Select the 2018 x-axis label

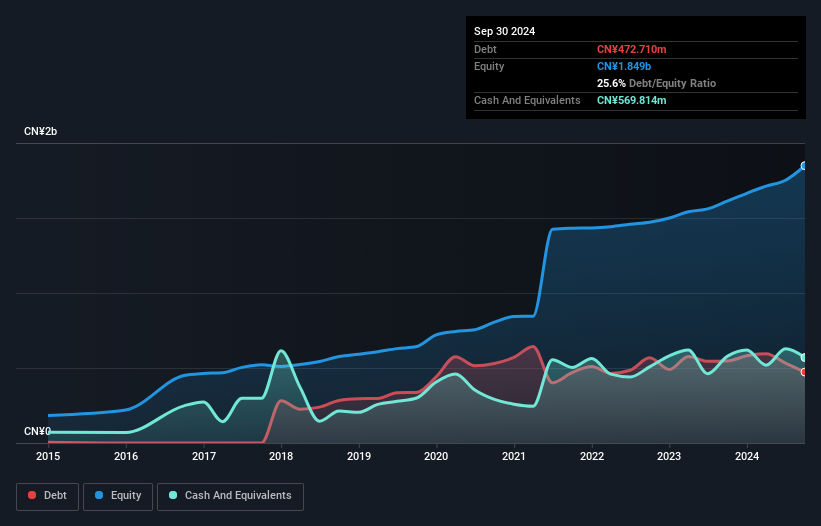tap(281, 456)
